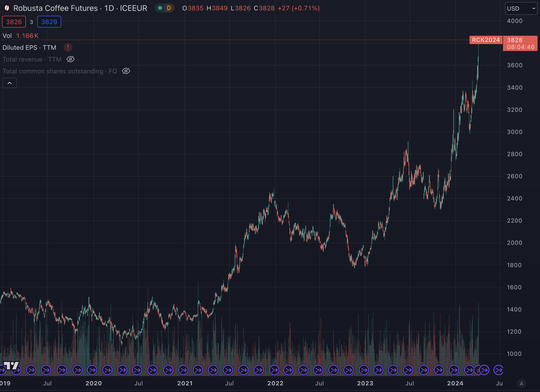Click the spread value 3 between prices

pyautogui.click(x=31, y=22)
